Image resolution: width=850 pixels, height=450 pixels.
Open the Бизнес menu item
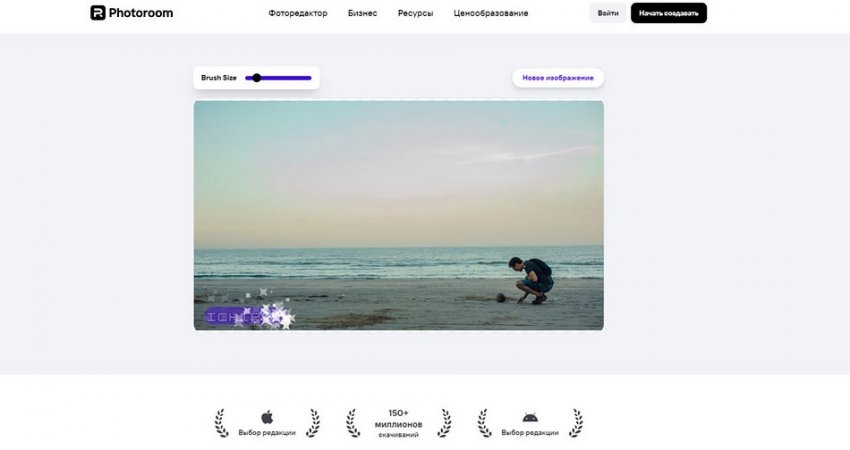tap(362, 13)
